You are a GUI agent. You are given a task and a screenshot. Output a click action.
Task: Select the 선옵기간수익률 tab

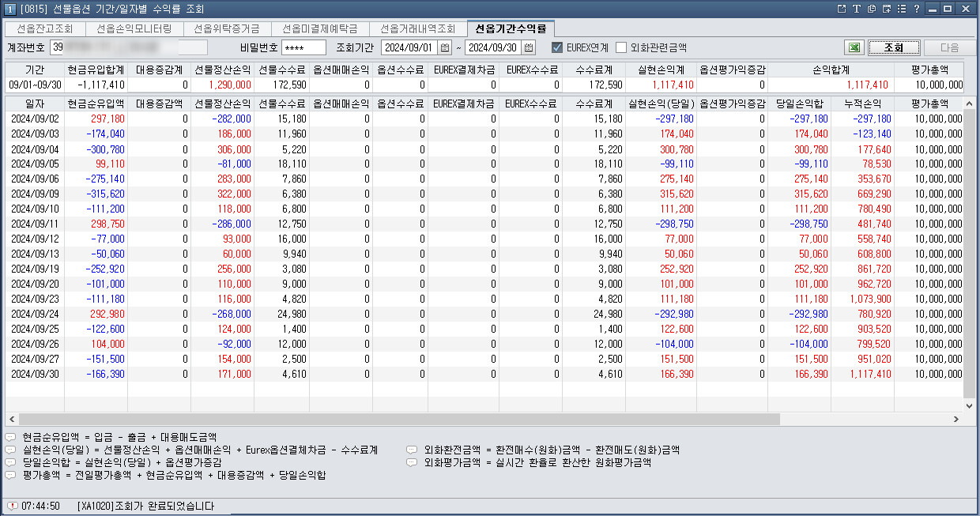[511, 28]
